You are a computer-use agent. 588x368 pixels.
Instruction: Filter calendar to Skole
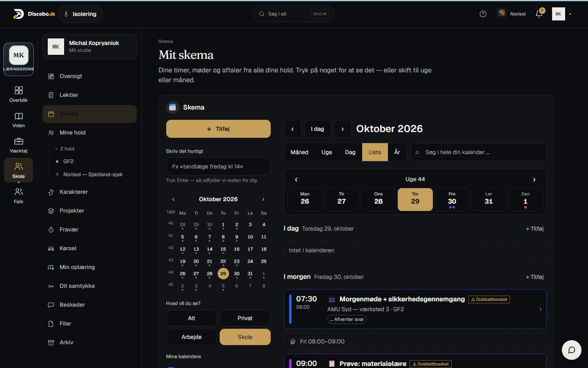pyautogui.click(x=245, y=337)
